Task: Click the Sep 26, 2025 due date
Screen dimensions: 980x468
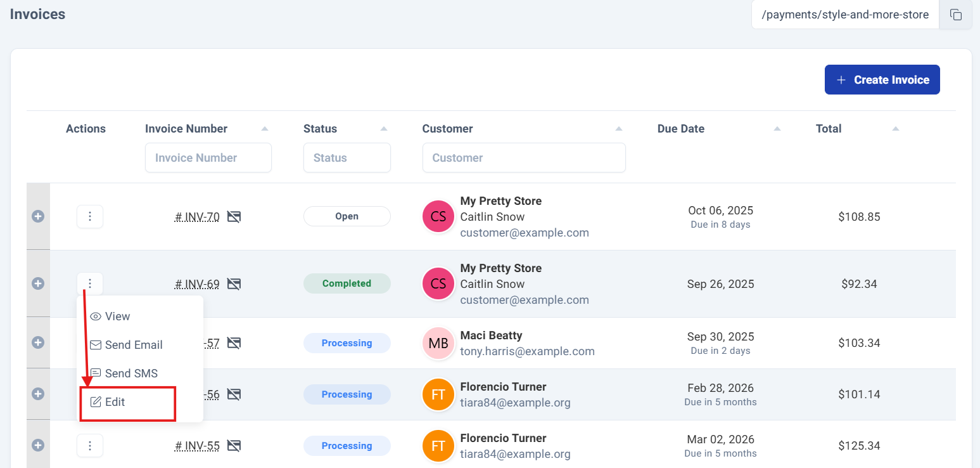Action: click(721, 284)
